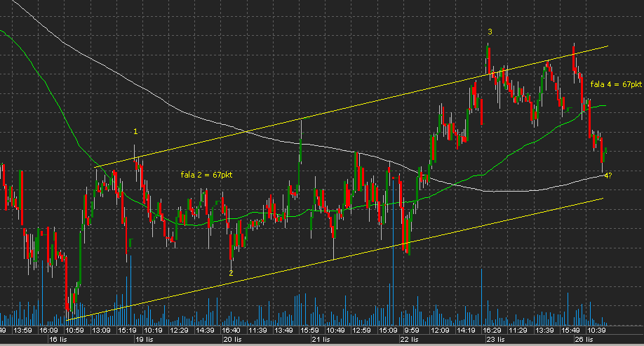Click the 13:49 time axis label
The image size is (644, 346).
tap(283, 331)
